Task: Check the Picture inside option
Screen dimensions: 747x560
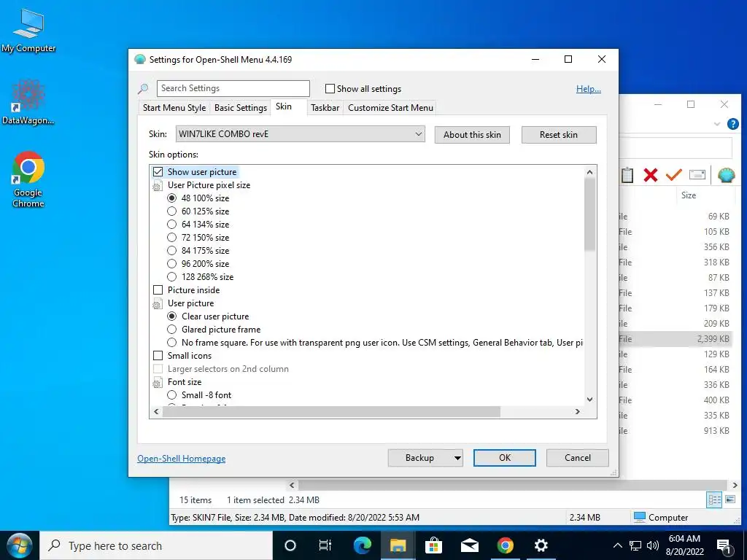Action: 158,290
